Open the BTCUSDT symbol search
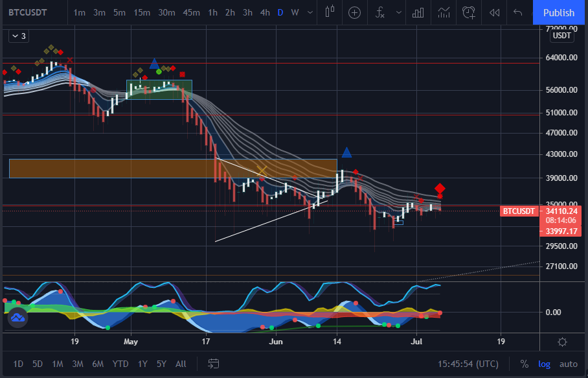Viewport: 588px width, 378px height. (x=28, y=12)
